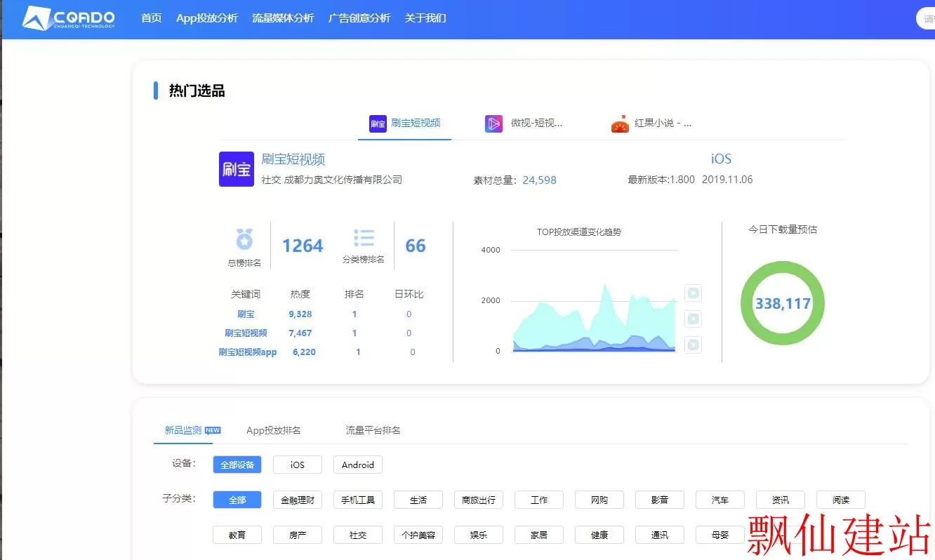935x560 pixels.
Task: Click the 红果小说 red app icon
Action: pyautogui.click(x=620, y=124)
